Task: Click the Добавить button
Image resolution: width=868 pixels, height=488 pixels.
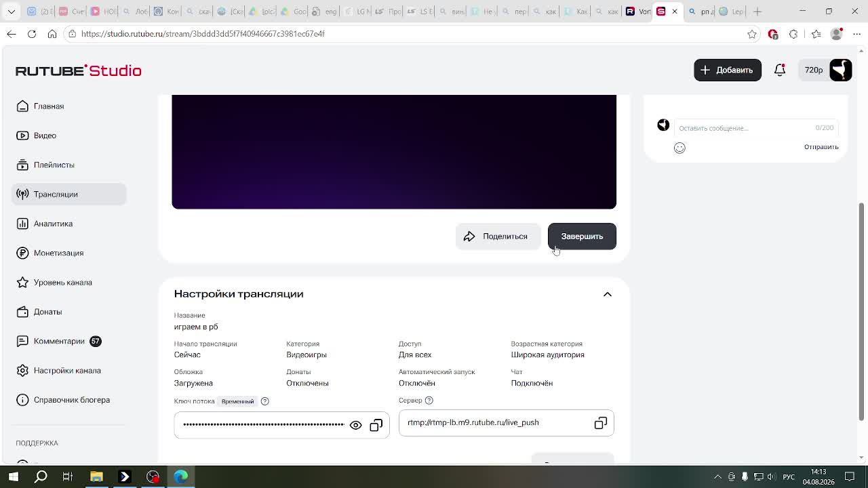Action: click(x=727, y=70)
